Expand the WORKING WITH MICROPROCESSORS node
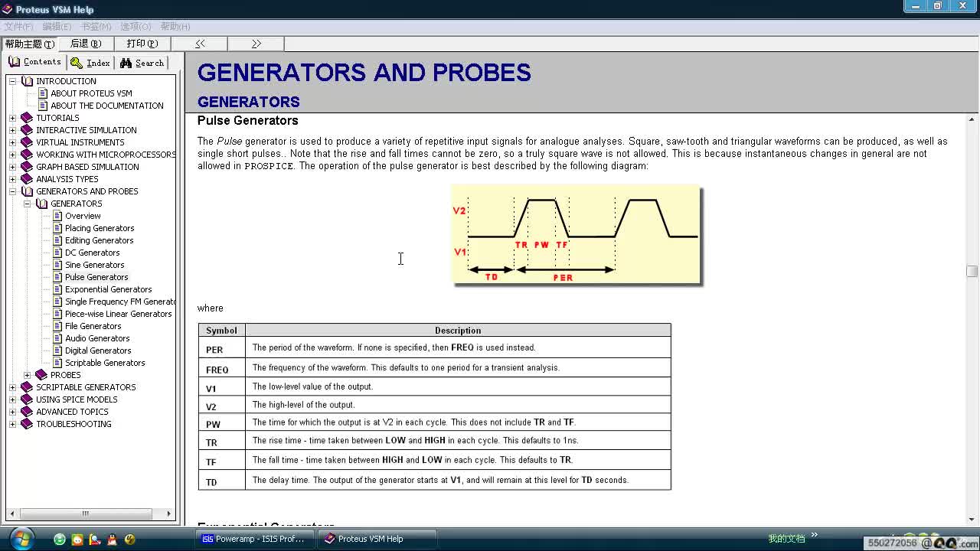Viewport: 980px width, 551px height. point(12,155)
